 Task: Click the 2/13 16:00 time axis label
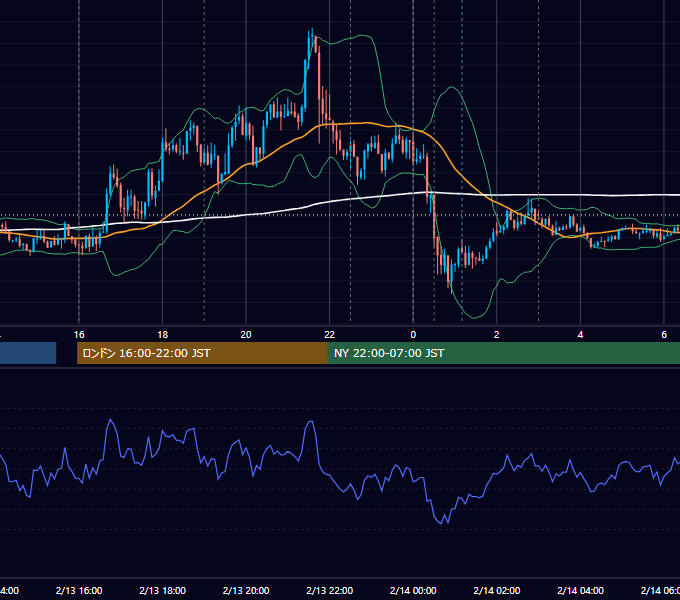coord(79,590)
